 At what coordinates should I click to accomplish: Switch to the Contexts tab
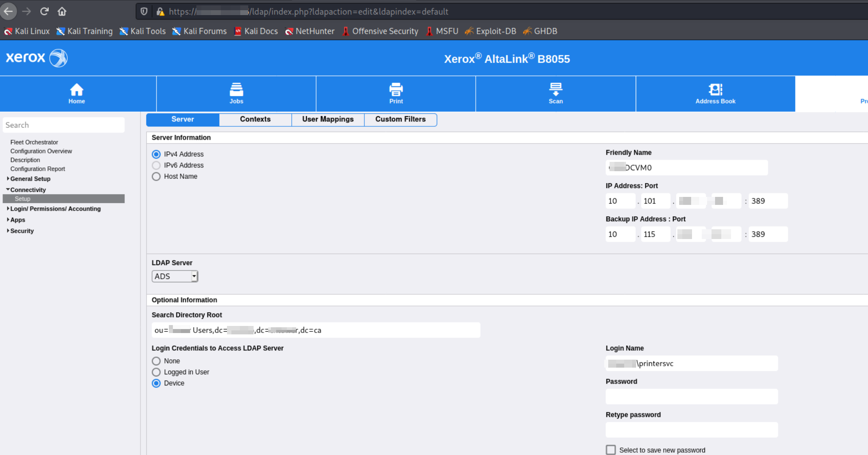tap(255, 119)
